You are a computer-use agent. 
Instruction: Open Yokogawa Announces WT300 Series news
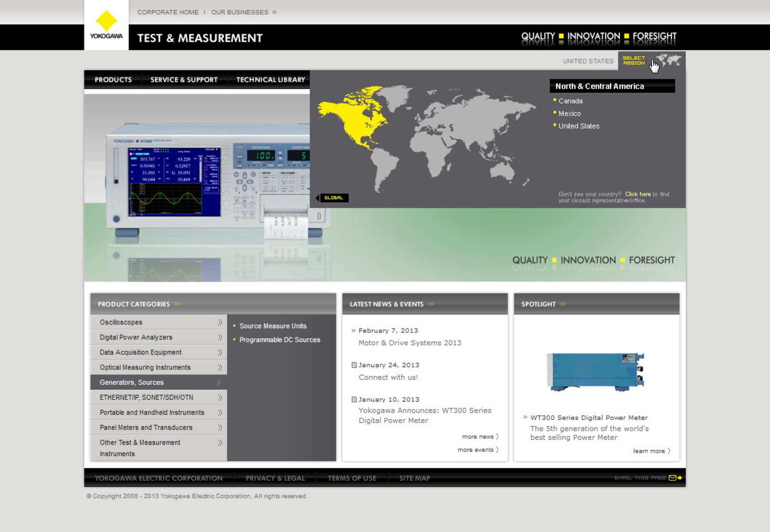(425, 415)
